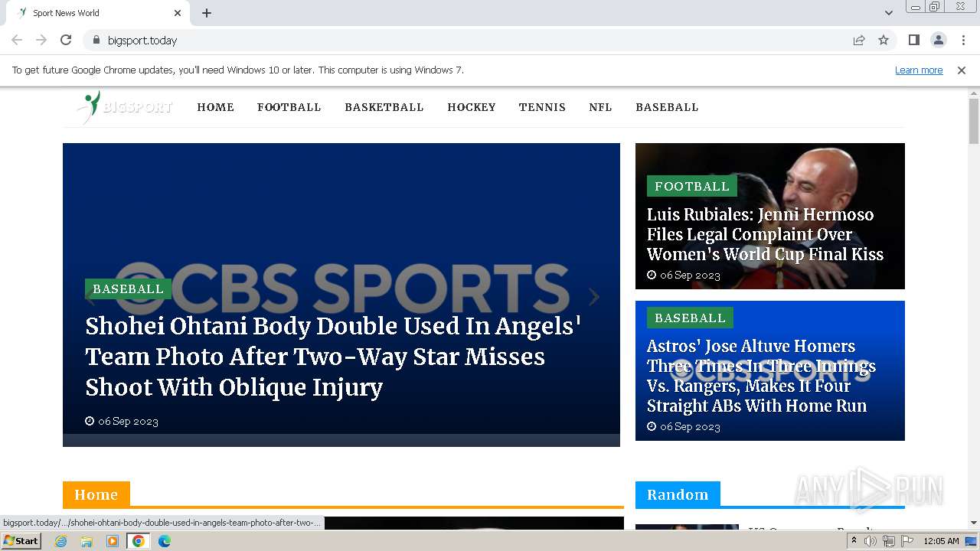Bookmark this page with the star icon
Viewport: 980px width, 551px height.
[884, 40]
